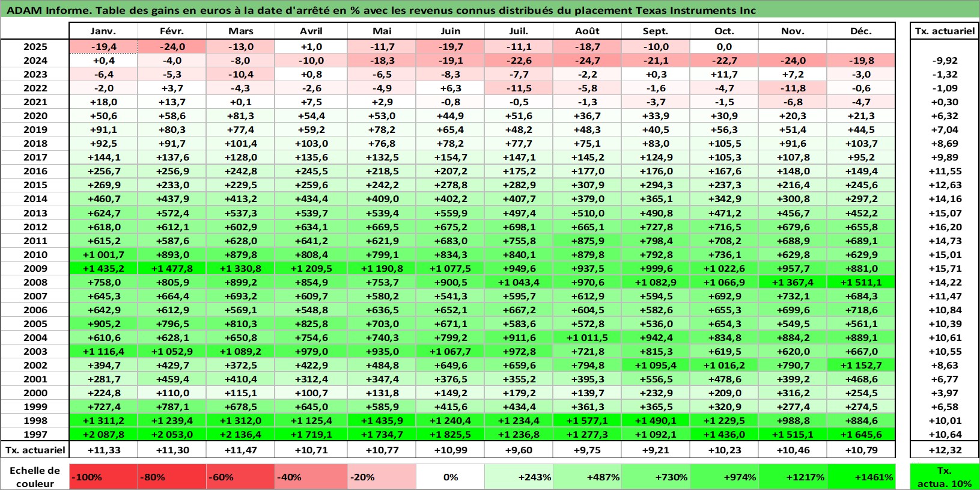Viewport: 980px width, 490px height.
Task: Select the -60% color scale swatch
Action: coord(240,477)
